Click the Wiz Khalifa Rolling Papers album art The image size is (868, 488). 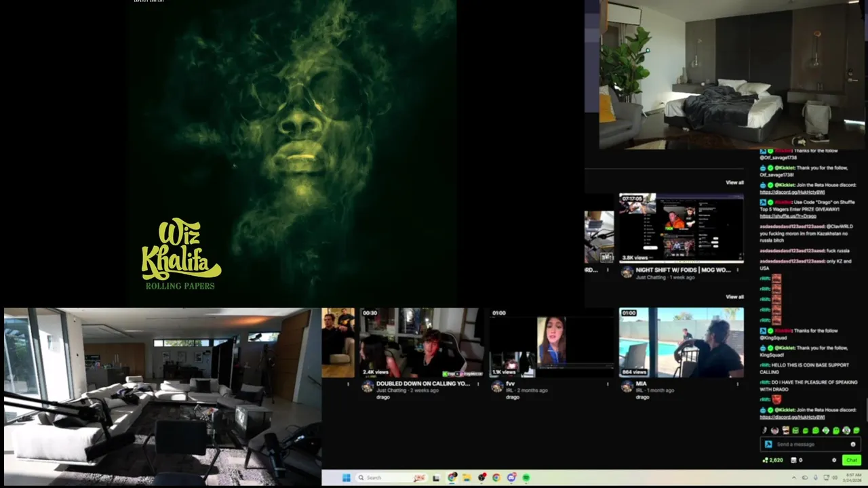pos(292,152)
